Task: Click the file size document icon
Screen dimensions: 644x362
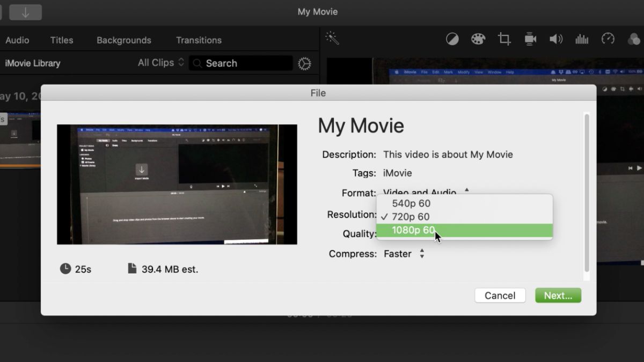Action: [133, 269]
